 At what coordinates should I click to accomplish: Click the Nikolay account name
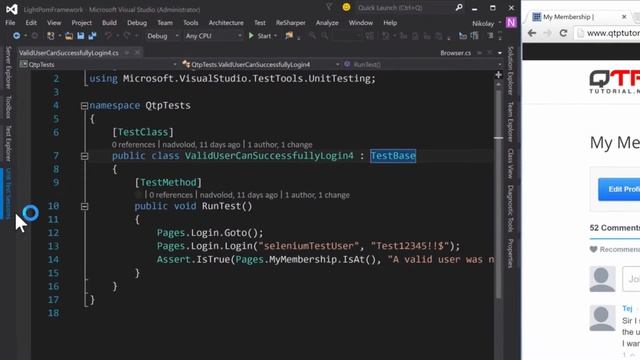483,24
